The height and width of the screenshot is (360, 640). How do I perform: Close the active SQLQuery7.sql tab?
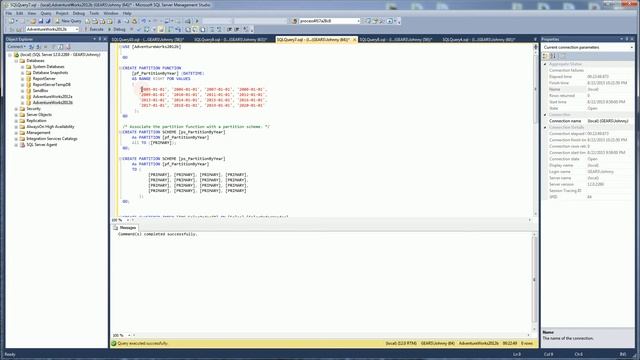(354, 40)
